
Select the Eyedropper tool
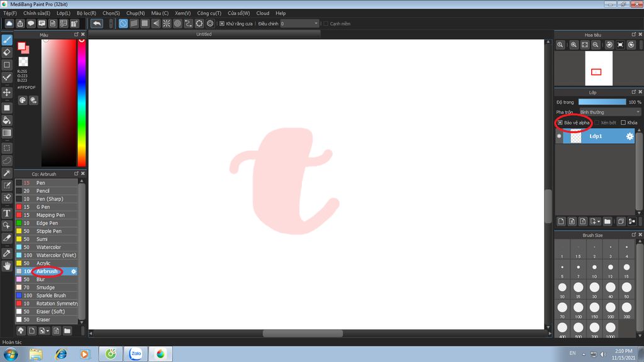pos(7,253)
